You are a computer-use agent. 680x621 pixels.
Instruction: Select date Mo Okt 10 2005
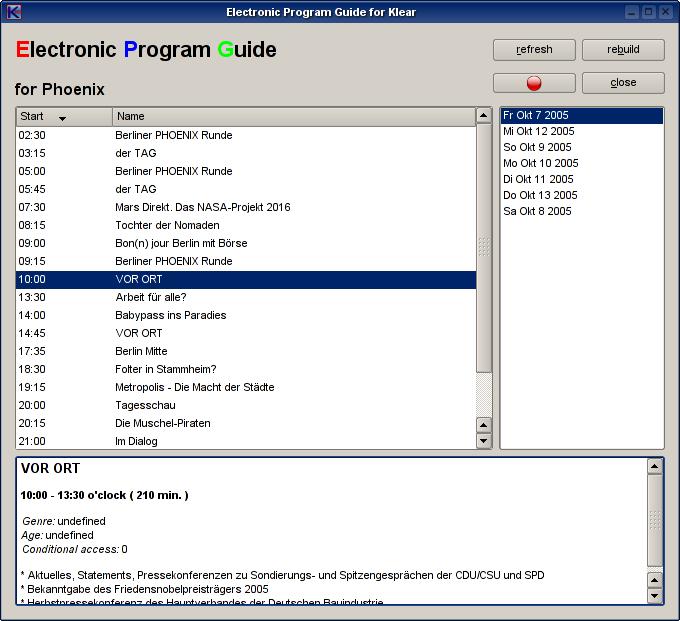pos(582,163)
